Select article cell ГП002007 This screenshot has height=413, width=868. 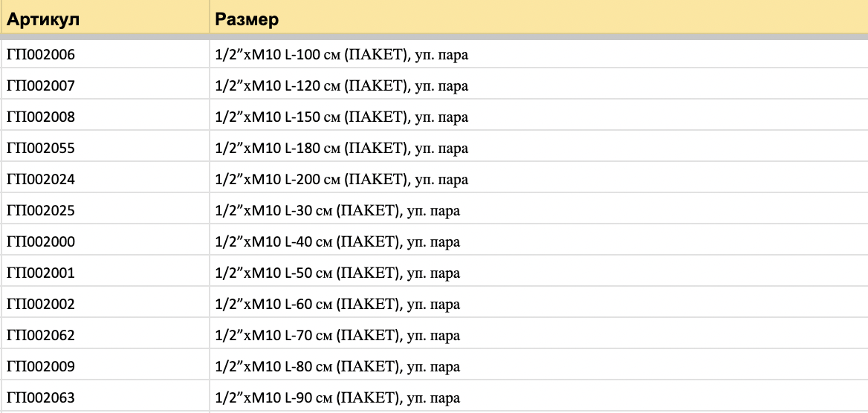[x=41, y=85]
